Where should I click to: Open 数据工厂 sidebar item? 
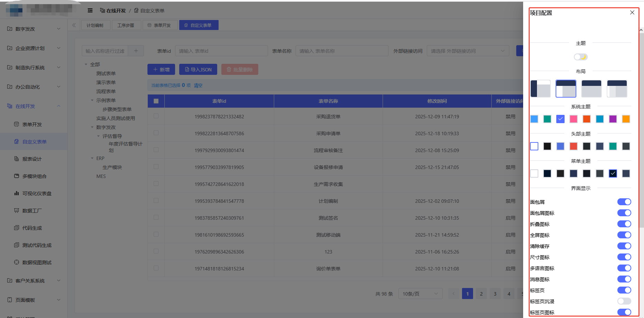point(32,211)
